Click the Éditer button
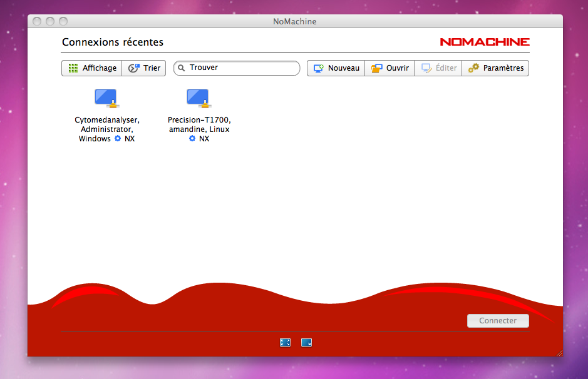Screen dimensions: 588x379 pos(438,68)
